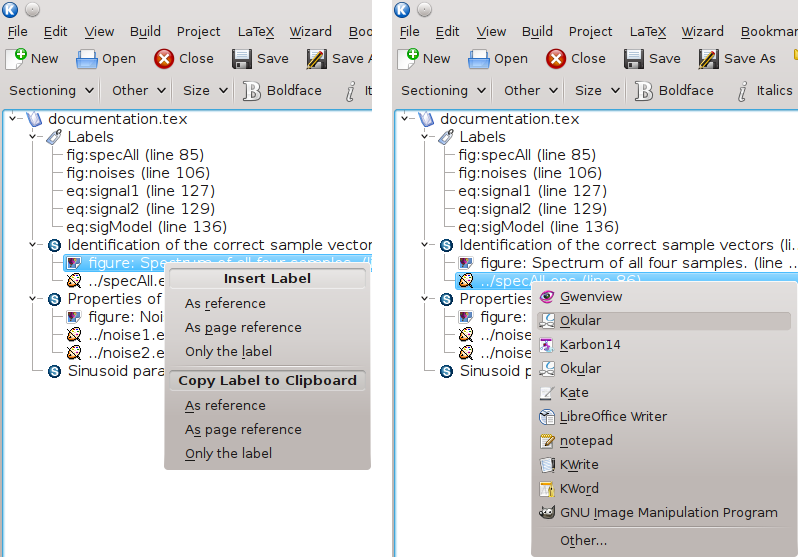Open LaTeX menu in right window
The image size is (798, 557).
click(648, 32)
